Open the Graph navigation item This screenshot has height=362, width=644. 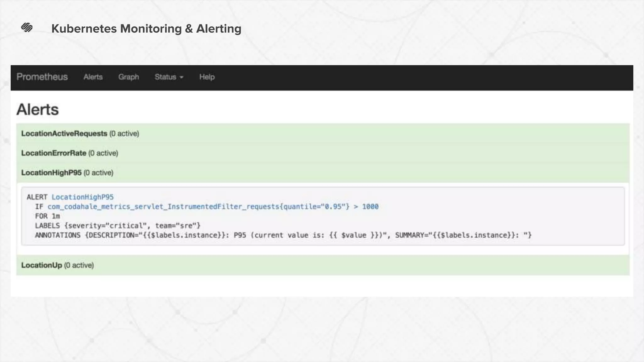[x=129, y=77]
